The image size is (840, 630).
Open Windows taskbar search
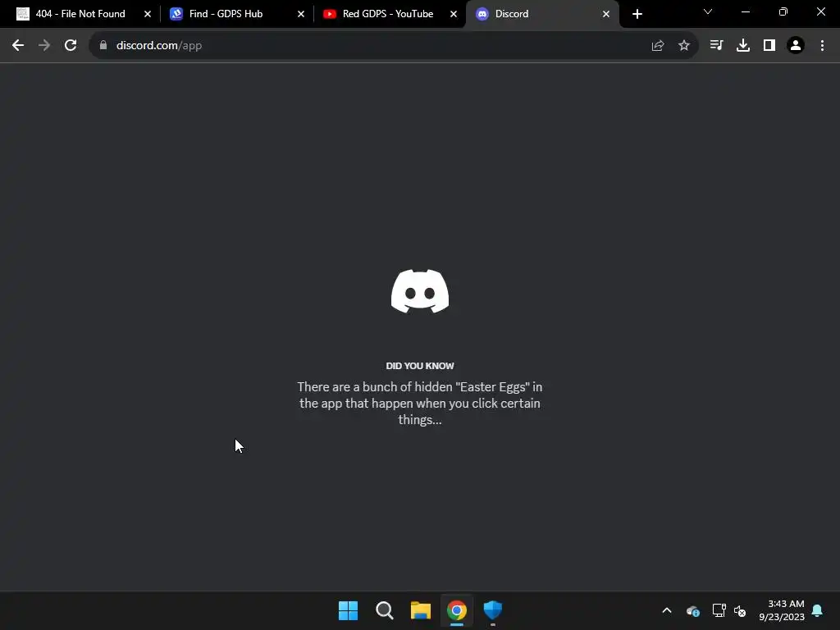tap(385, 610)
